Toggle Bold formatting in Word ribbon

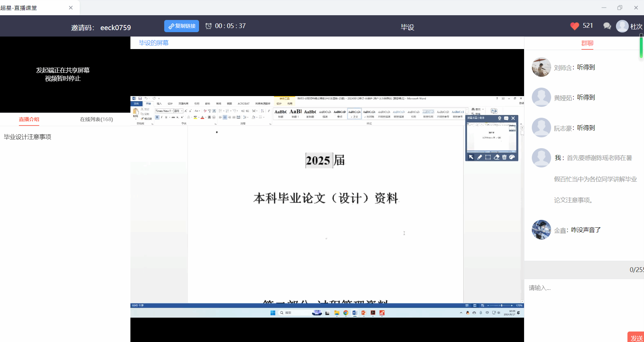click(157, 117)
